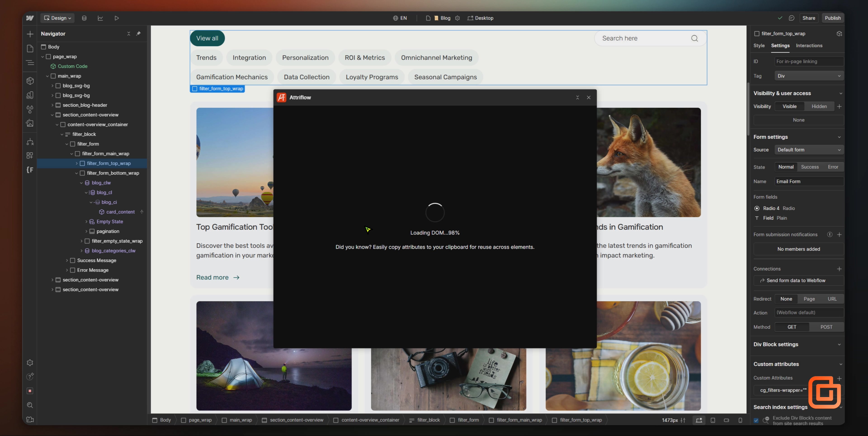
Task: Select the Trends filter chip
Action: (x=206, y=58)
